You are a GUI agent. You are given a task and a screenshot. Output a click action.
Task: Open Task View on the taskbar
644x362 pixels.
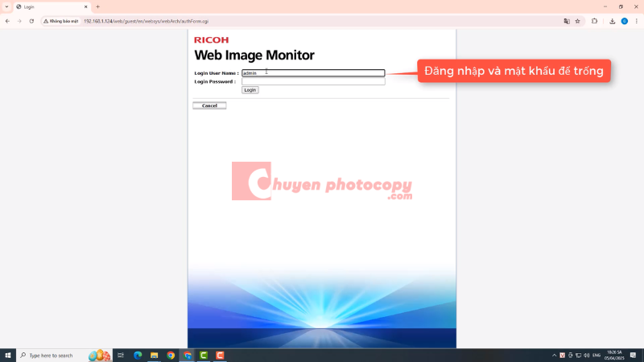pyautogui.click(x=121, y=356)
